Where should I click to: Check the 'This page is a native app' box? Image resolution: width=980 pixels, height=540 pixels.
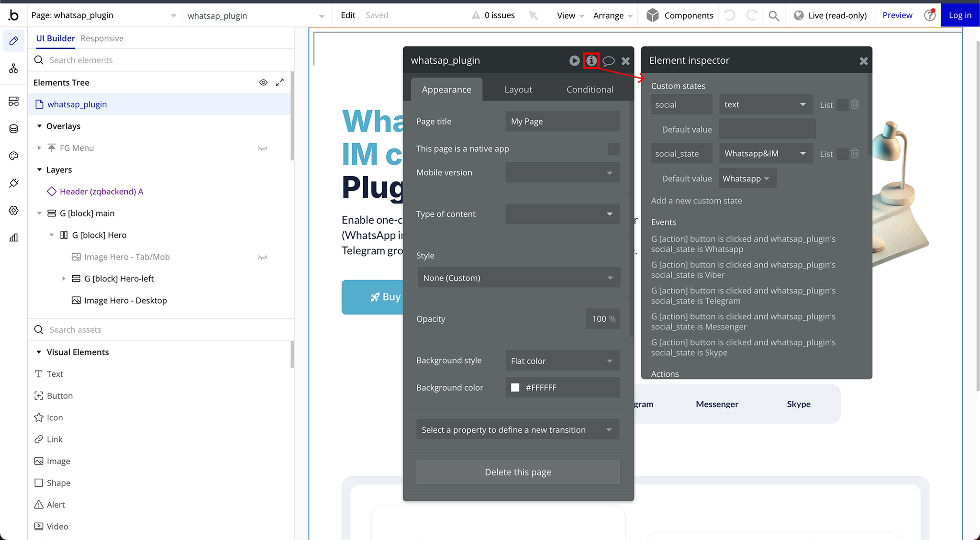point(613,149)
